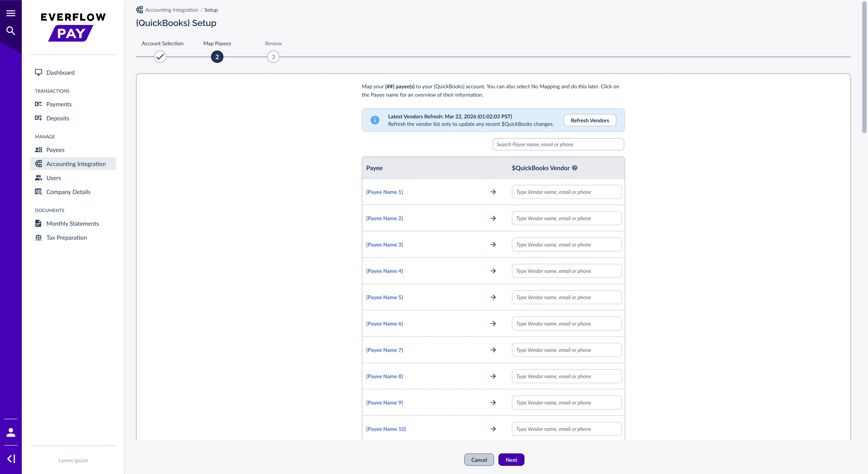
Task: Select step 3 Review circle
Action: [273, 57]
